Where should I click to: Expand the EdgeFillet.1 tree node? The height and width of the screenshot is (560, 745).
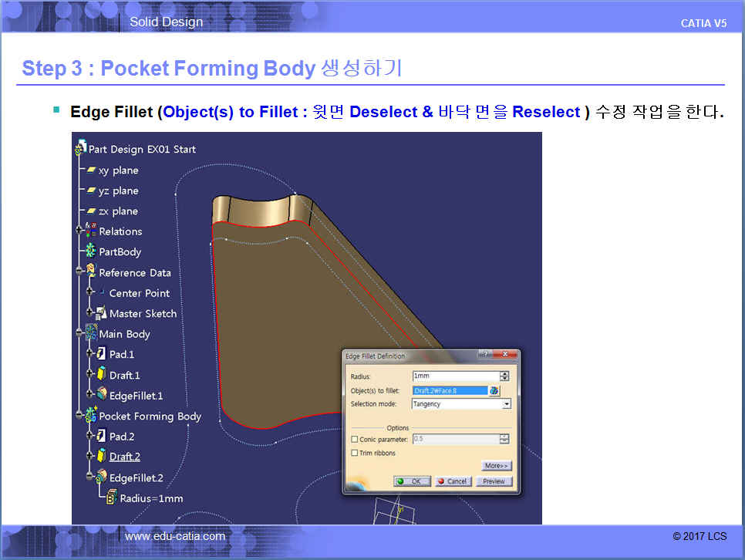(89, 395)
